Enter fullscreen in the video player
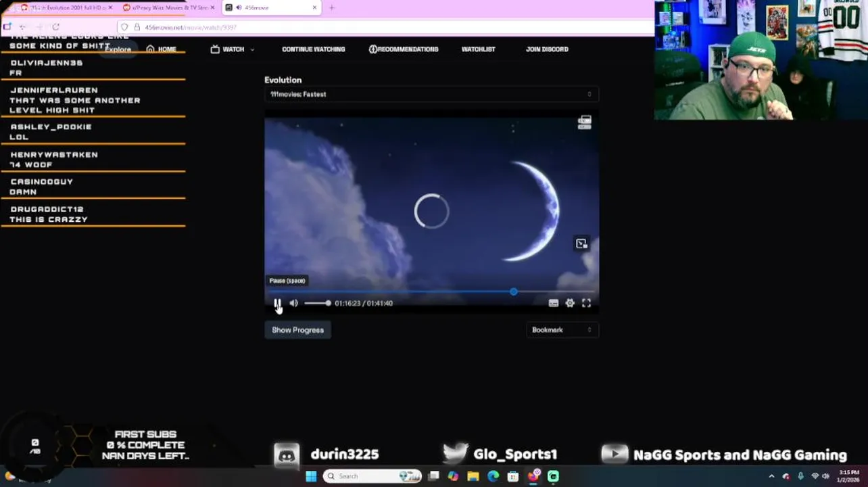 [x=586, y=303]
